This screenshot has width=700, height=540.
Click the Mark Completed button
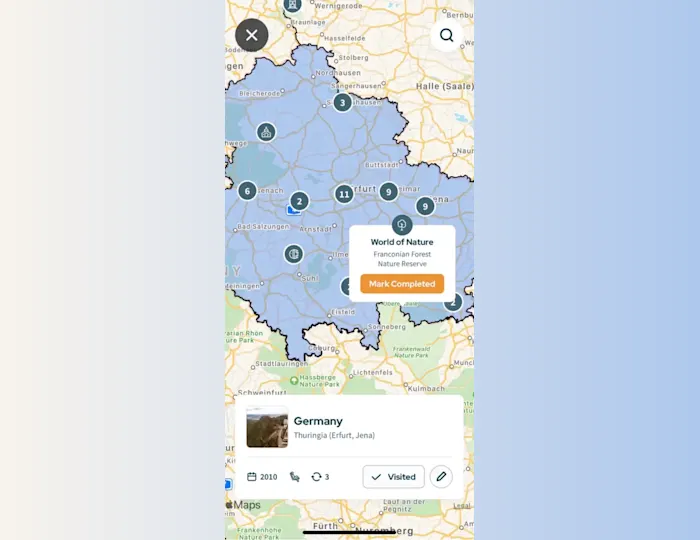click(402, 284)
